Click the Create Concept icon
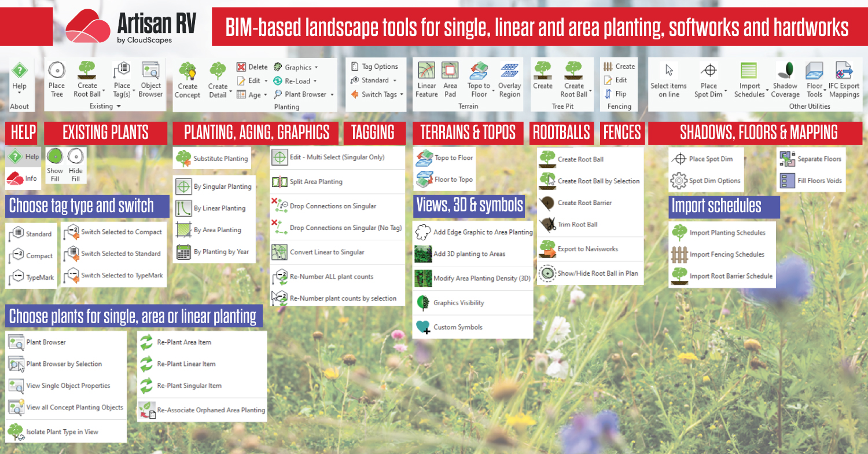The height and width of the screenshot is (454, 868). pyautogui.click(x=187, y=79)
